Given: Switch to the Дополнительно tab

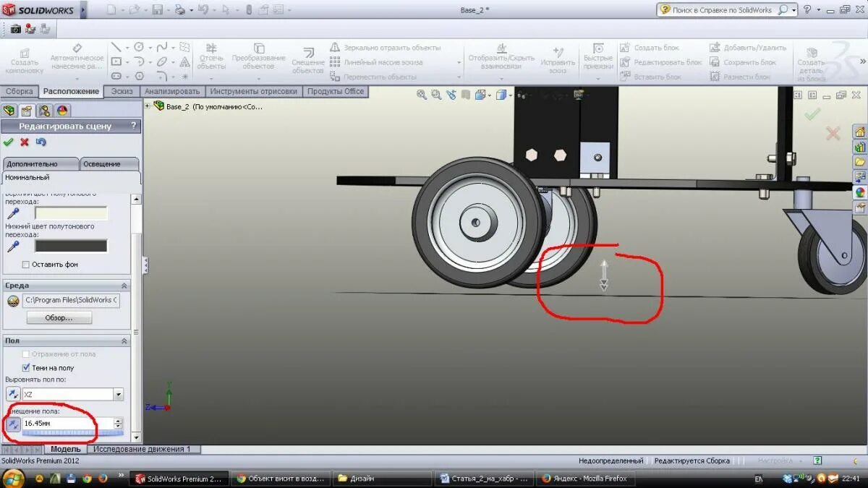Looking at the screenshot, I should (41, 164).
